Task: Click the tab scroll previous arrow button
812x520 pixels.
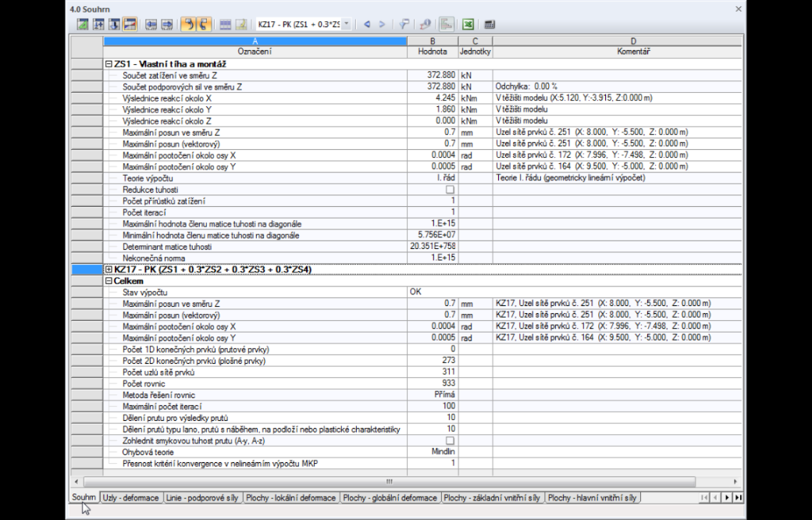Action: point(716,497)
